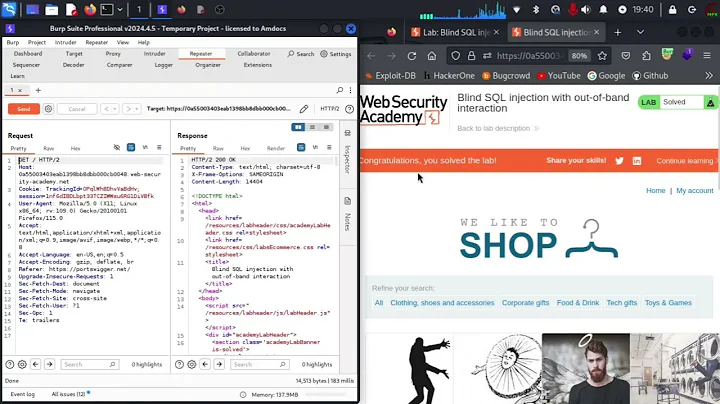Open Repeater send options gear icon
The width and height of the screenshot is (720, 404).
(48, 109)
